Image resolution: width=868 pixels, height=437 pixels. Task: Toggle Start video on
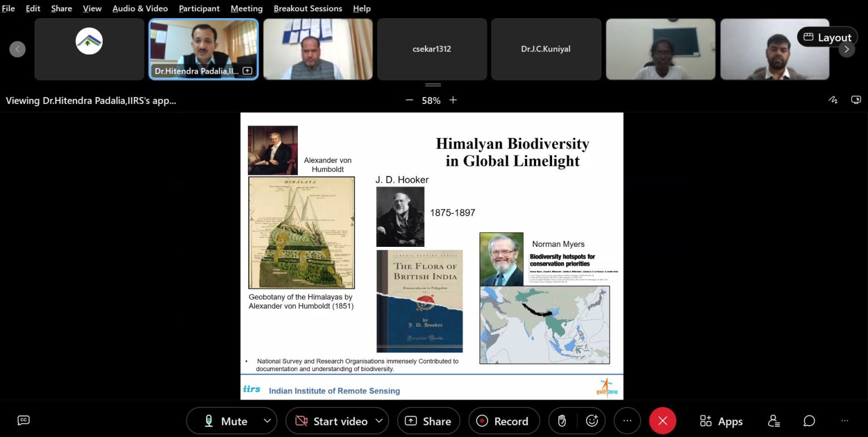(x=331, y=421)
